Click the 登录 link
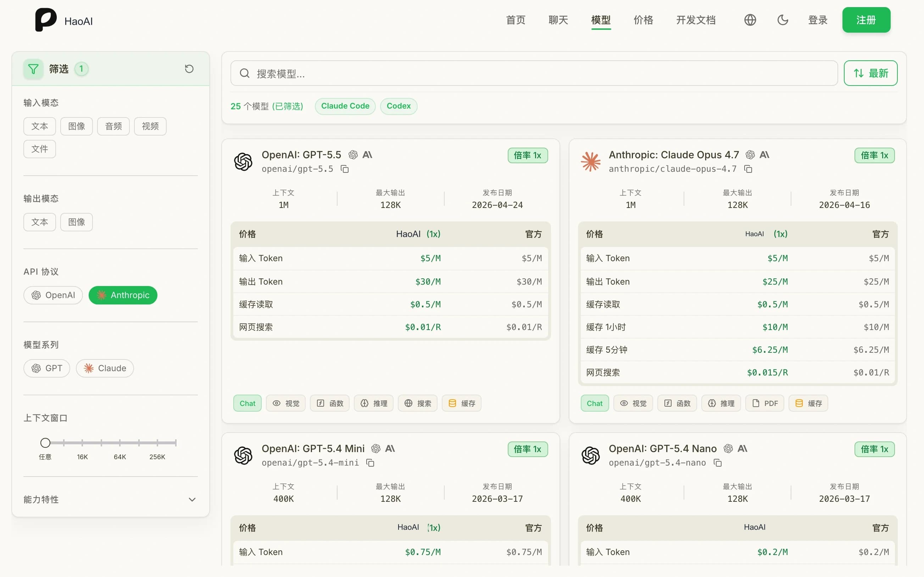Viewport: 924px width, 577px height. pyautogui.click(x=818, y=20)
